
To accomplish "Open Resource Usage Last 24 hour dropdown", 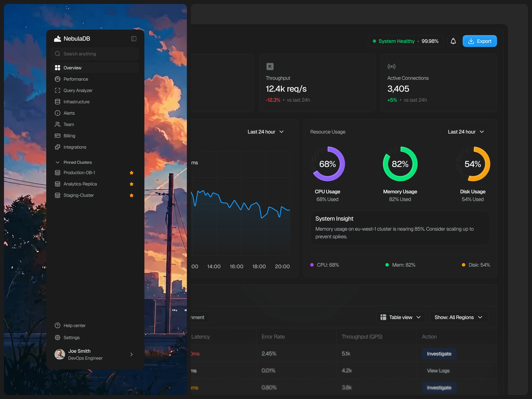I will point(466,132).
